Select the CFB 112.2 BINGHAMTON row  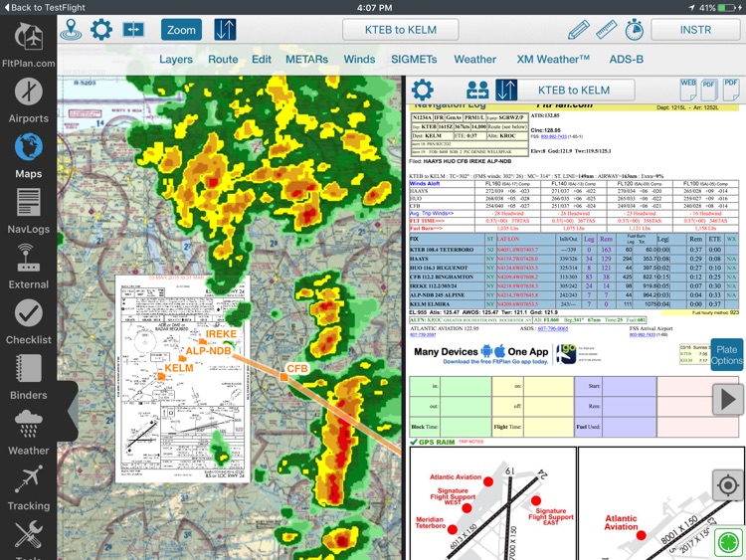click(574, 277)
